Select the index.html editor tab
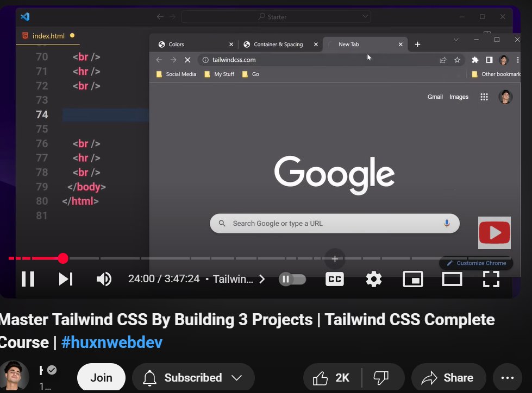532x393 pixels. [48, 36]
